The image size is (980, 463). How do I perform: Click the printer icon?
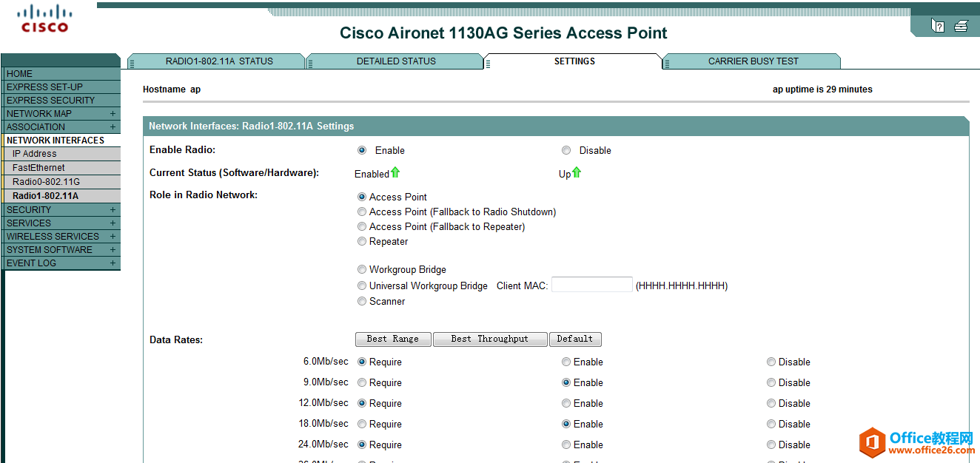click(x=961, y=26)
